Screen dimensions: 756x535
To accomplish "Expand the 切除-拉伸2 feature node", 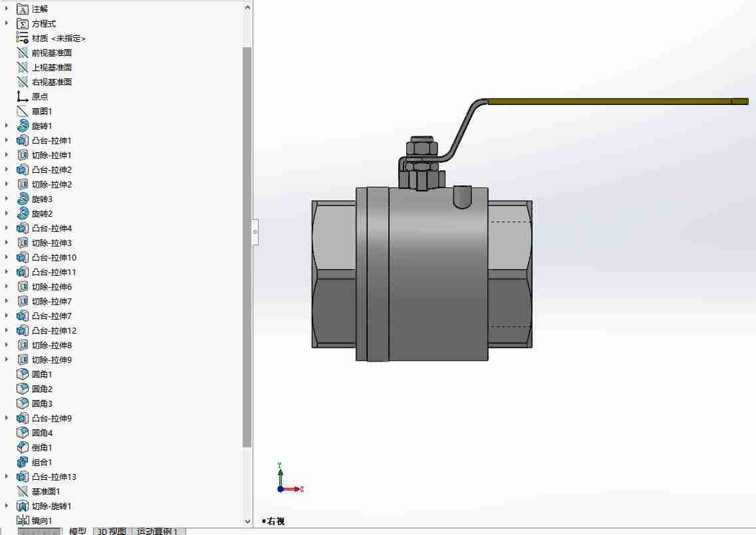I will tap(6, 183).
